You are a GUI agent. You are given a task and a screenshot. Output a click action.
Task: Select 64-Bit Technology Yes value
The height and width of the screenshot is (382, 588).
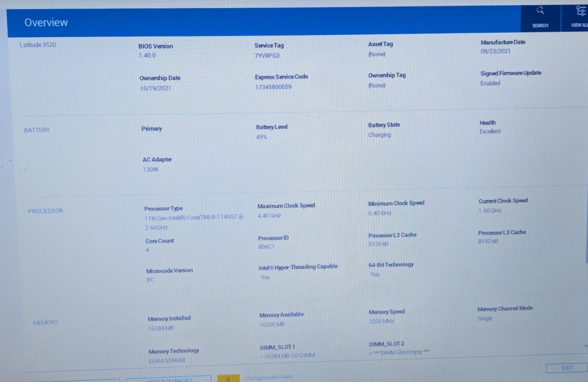tap(375, 274)
